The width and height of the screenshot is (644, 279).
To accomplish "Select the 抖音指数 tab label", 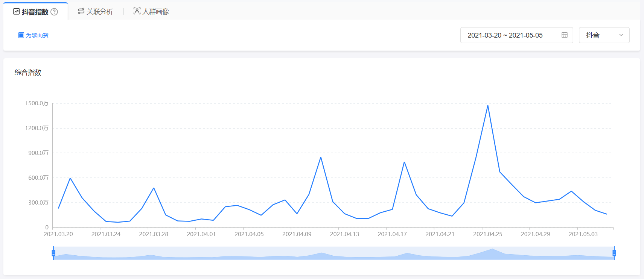I will tap(35, 12).
